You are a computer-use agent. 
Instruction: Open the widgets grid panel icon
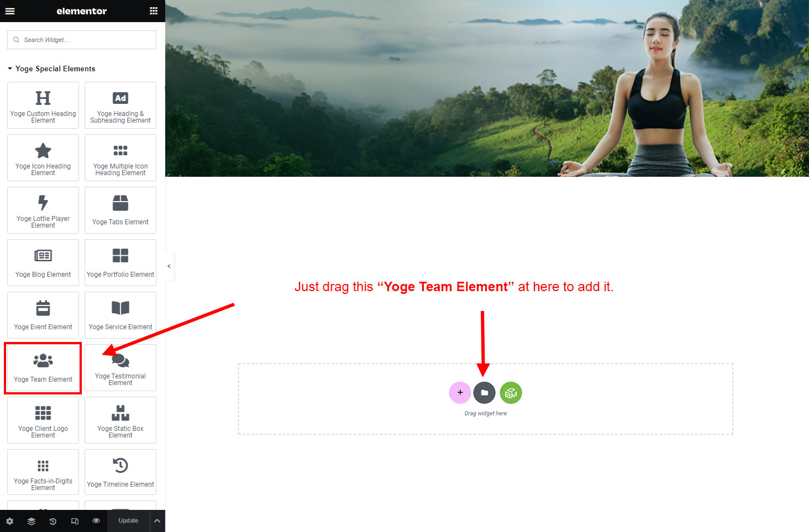click(154, 11)
